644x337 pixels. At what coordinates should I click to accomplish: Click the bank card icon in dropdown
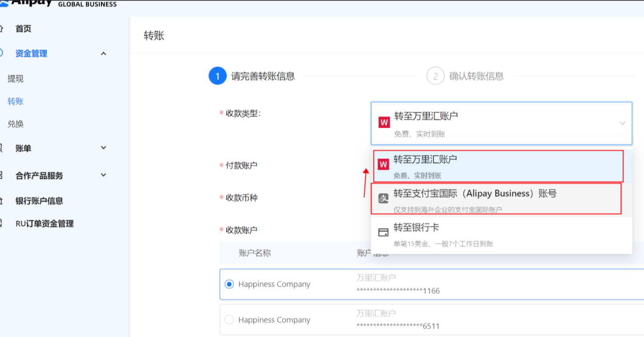tap(383, 232)
